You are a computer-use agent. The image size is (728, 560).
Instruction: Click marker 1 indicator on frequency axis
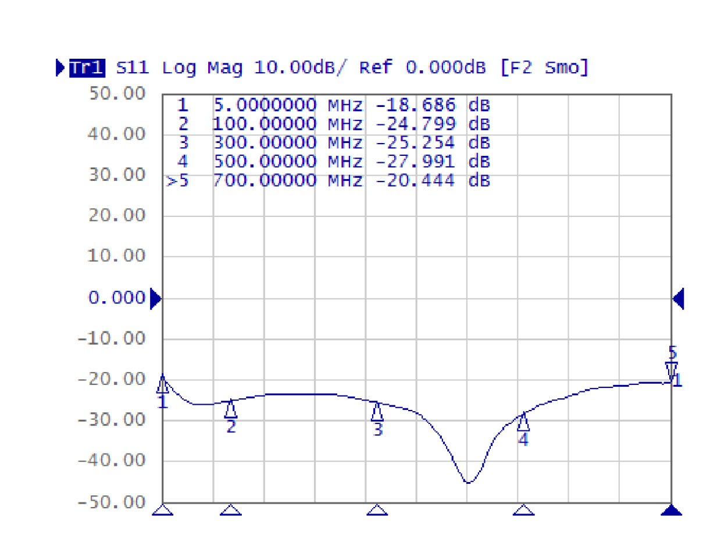click(163, 510)
